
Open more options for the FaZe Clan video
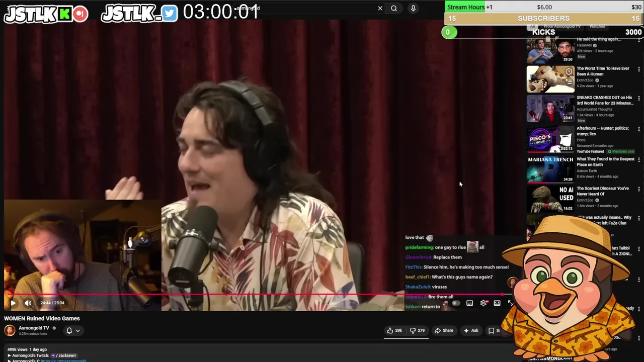[x=639, y=218]
